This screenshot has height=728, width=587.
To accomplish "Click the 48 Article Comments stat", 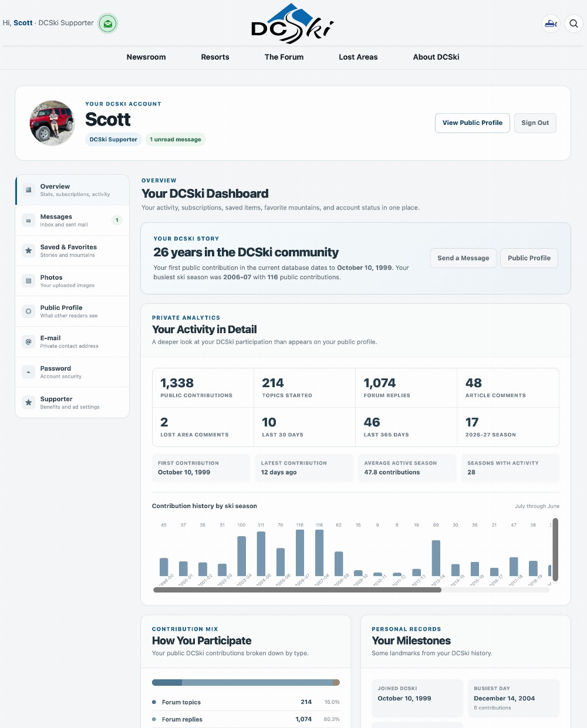I will 508,388.
